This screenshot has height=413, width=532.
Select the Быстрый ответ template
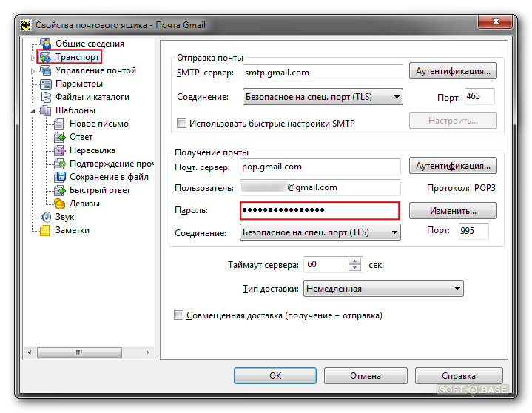(x=100, y=190)
